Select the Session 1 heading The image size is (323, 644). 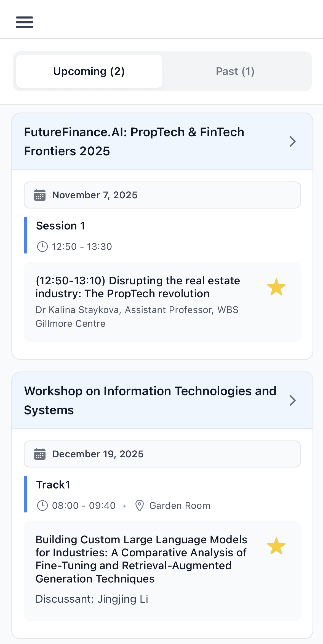pos(61,226)
